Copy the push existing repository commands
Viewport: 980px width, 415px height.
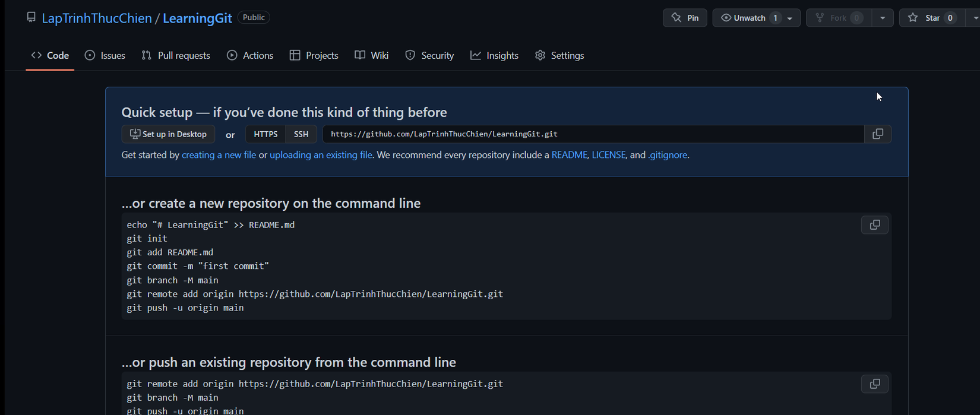[x=874, y=384]
